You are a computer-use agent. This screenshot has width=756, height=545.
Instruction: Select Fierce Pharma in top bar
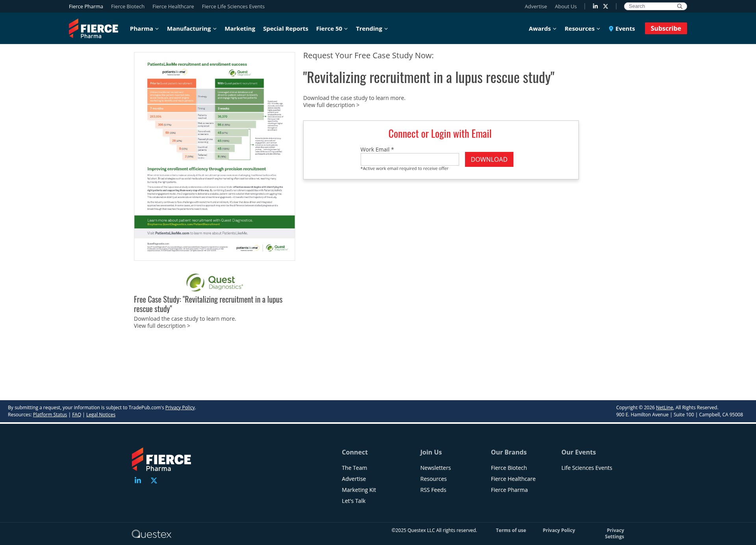(86, 6)
